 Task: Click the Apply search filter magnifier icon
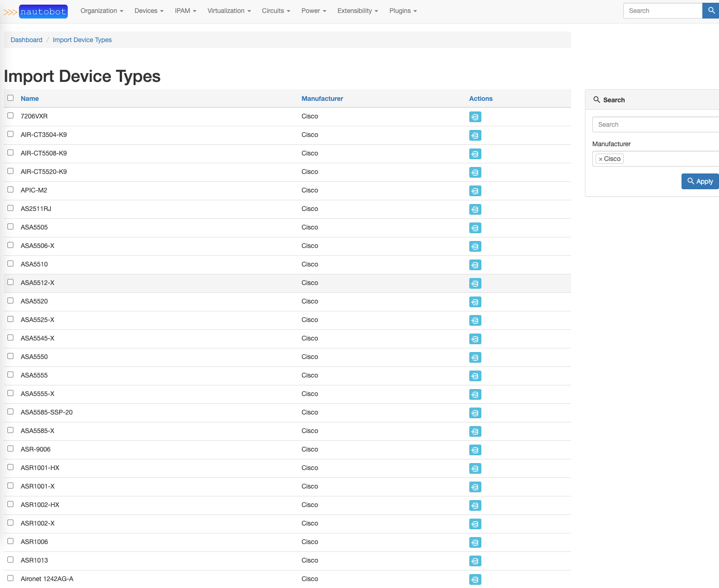click(x=690, y=181)
